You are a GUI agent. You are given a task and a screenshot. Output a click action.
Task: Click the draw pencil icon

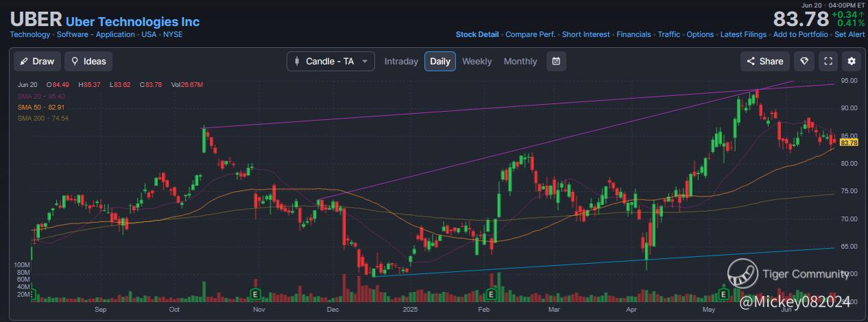pos(24,61)
